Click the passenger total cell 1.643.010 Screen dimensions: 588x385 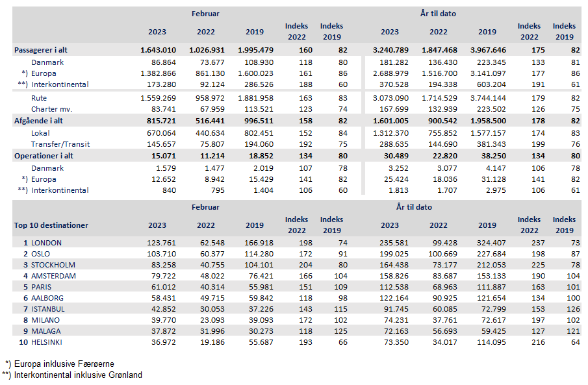[159, 50]
